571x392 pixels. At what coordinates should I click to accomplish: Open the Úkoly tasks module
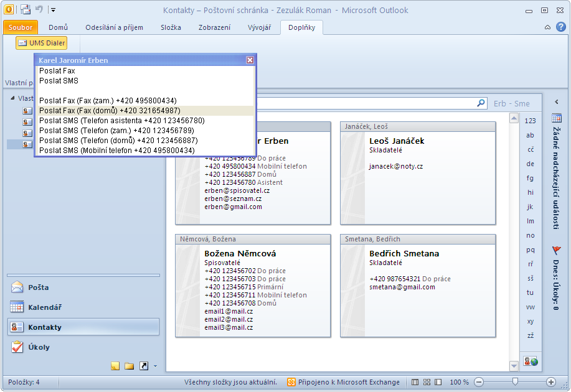pos(83,347)
